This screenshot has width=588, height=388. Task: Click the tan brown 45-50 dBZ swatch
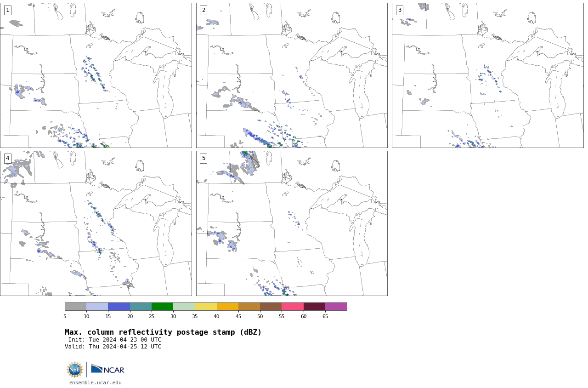click(x=249, y=307)
